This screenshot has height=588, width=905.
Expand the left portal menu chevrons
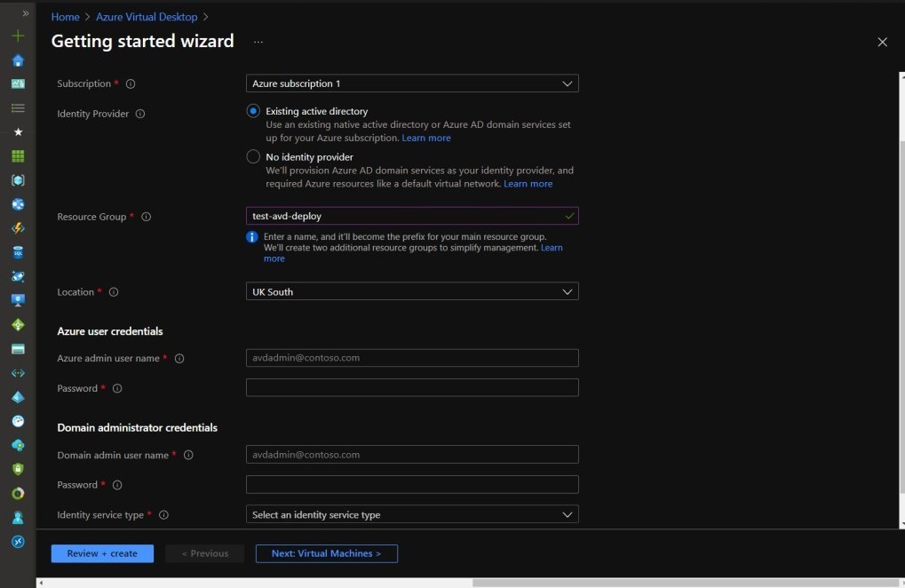(x=26, y=12)
